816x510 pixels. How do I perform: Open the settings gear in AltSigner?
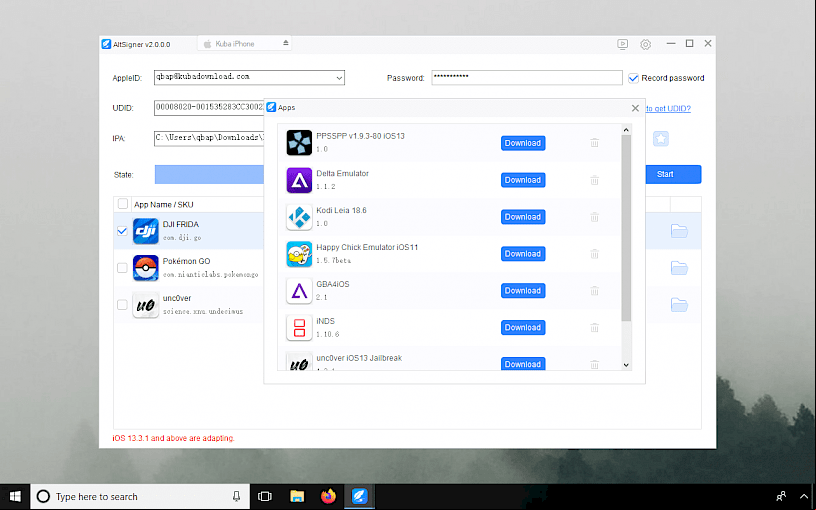tap(645, 44)
